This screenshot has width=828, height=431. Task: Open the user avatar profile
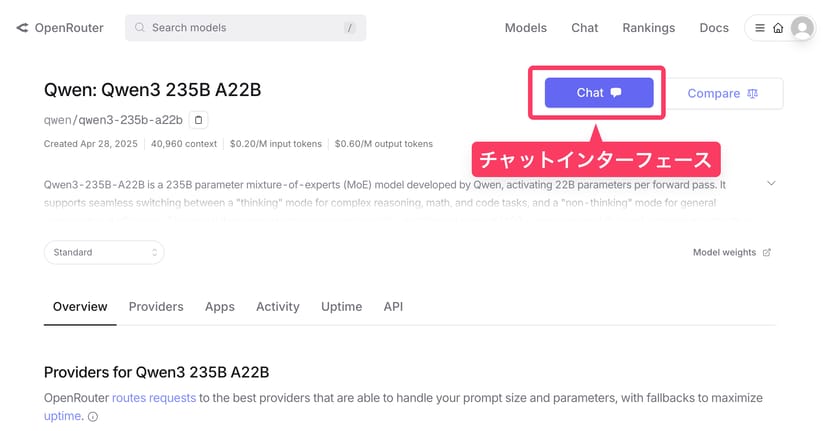pos(801,28)
